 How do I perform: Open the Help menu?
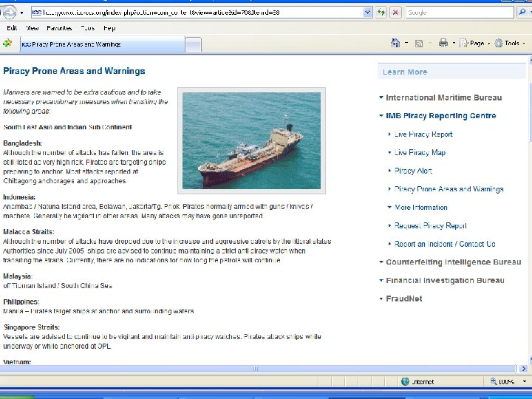coord(109,28)
